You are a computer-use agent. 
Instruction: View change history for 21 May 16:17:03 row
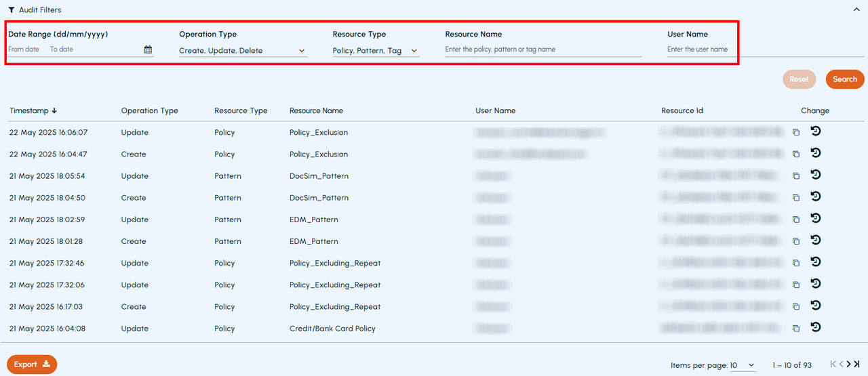pos(816,306)
